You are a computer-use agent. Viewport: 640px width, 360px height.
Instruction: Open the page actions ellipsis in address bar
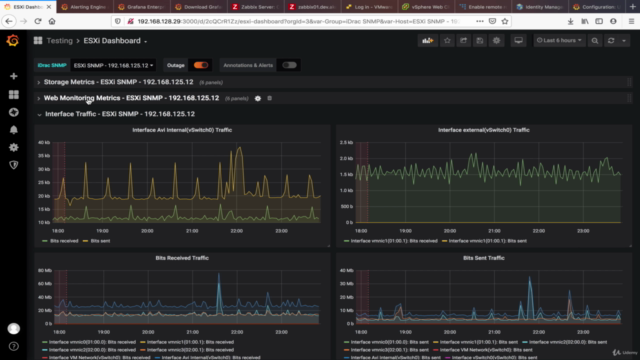click(x=480, y=21)
